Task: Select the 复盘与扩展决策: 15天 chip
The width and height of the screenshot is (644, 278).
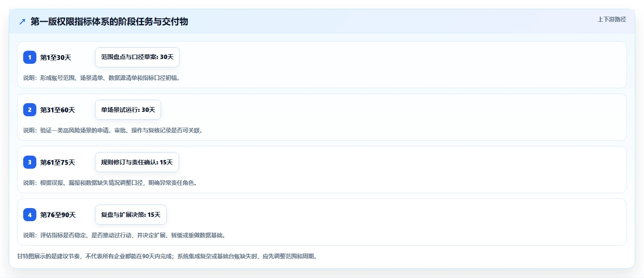Action: (131, 215)
